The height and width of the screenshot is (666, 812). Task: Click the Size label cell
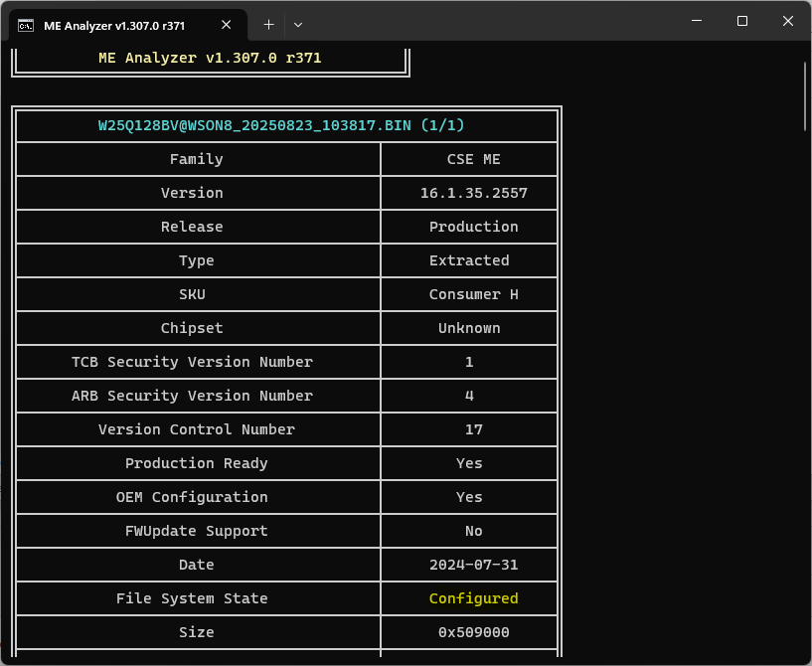pyautogui.click(x=197, y=632)
